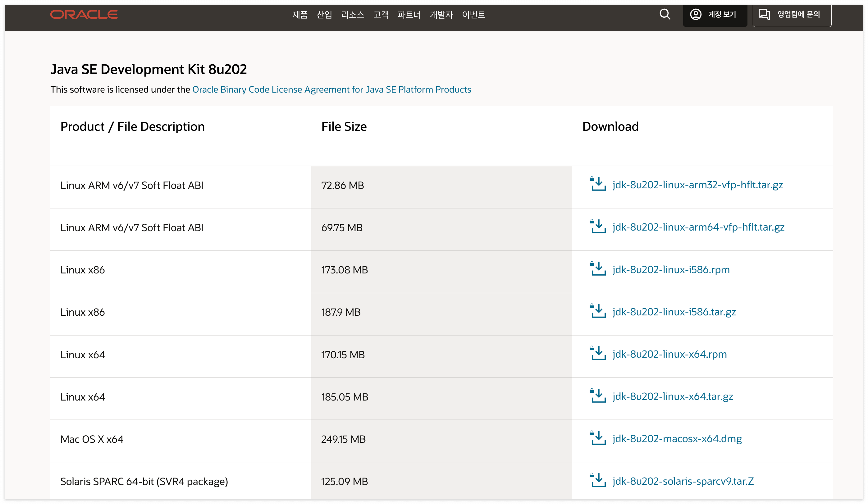Download jdk-8u202-linux-i586.rpm

pyautogui.click(x=671, y=270)
